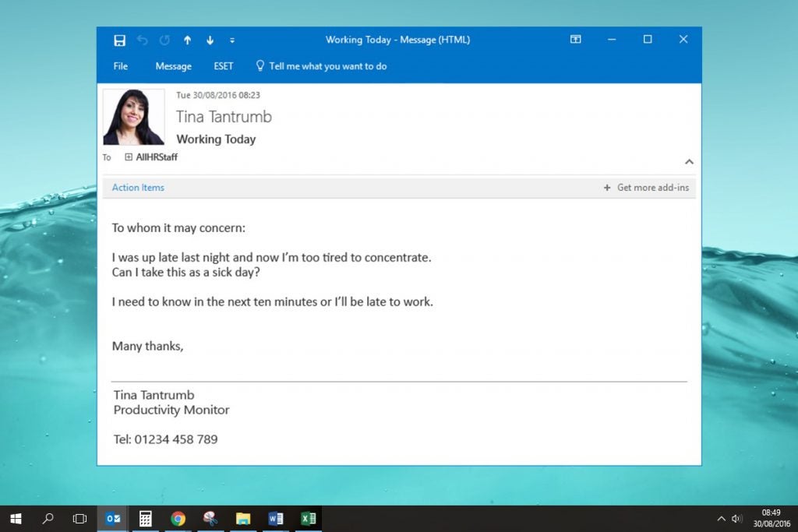The image size is (798, 532).
Task: Open the Action Items add-in
Action: click(138, 188)
